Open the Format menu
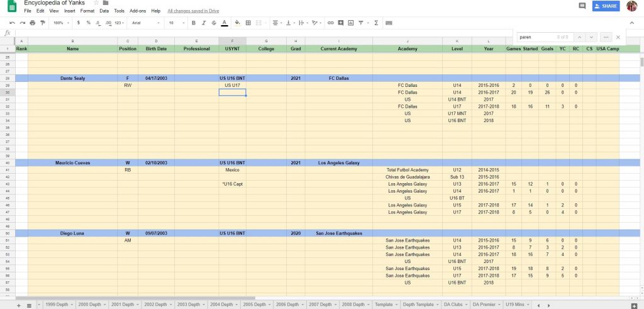The height and width of the screenshot is (309, 644). 87,11
